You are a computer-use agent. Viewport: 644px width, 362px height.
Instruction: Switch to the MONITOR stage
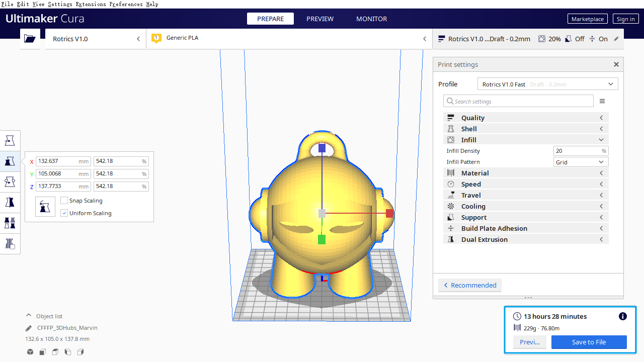coord(371,19)
